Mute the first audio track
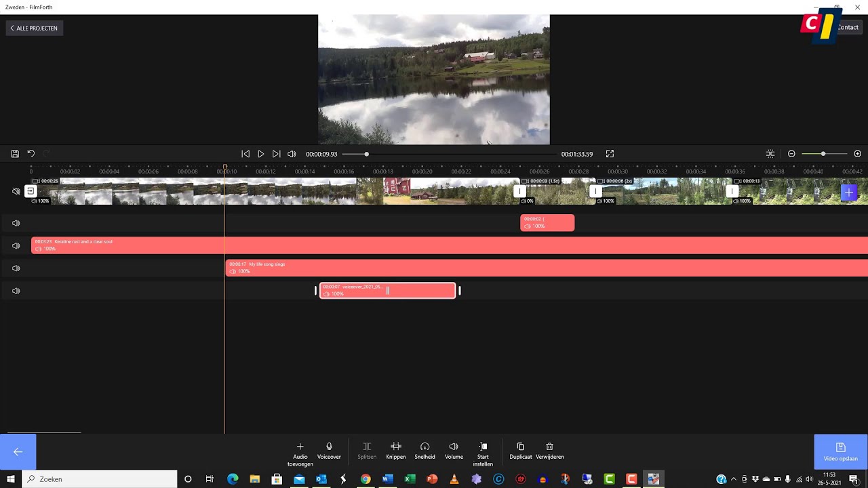 pos(16,223)
